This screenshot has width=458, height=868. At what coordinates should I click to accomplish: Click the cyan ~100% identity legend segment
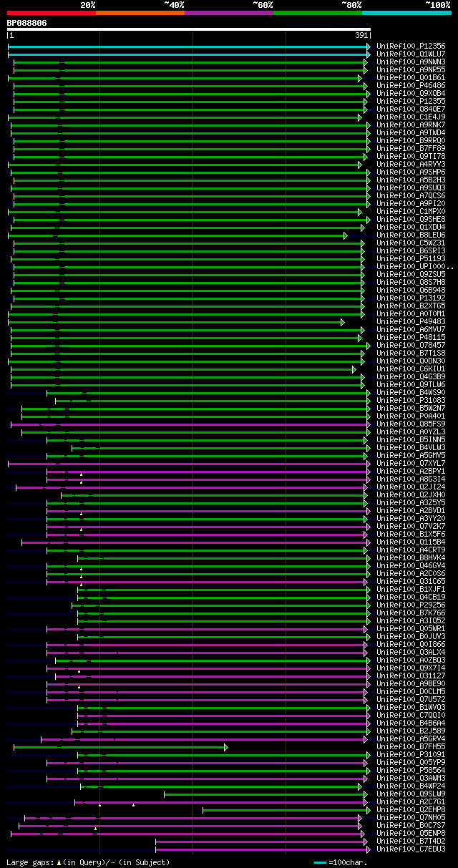(x=406, y=12)
